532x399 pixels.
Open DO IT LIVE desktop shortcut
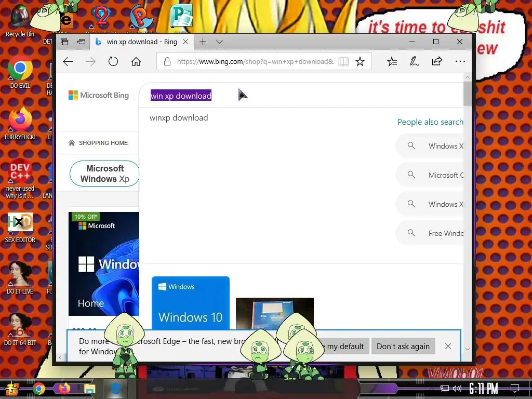20,278
